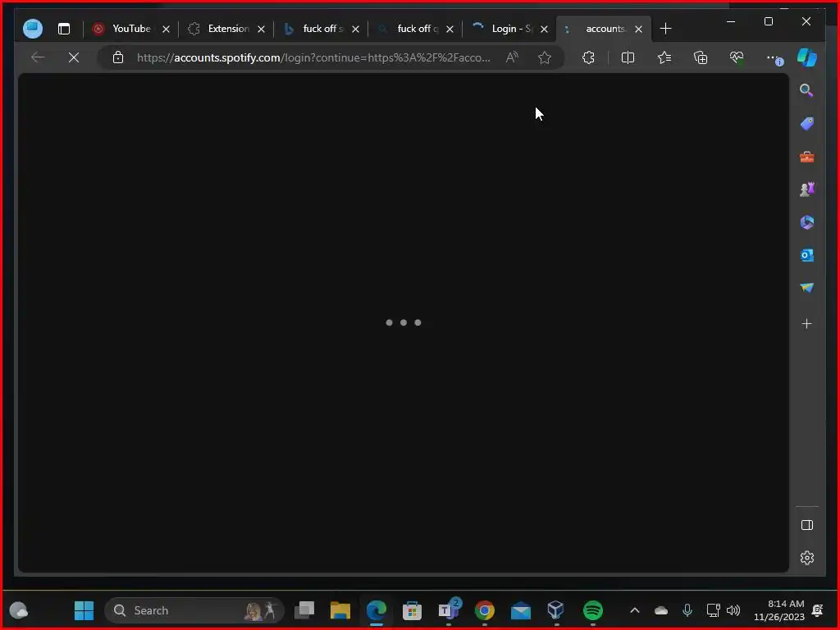Stop loading the page
Screen dimensions: 840x630
tap(74, 57)
